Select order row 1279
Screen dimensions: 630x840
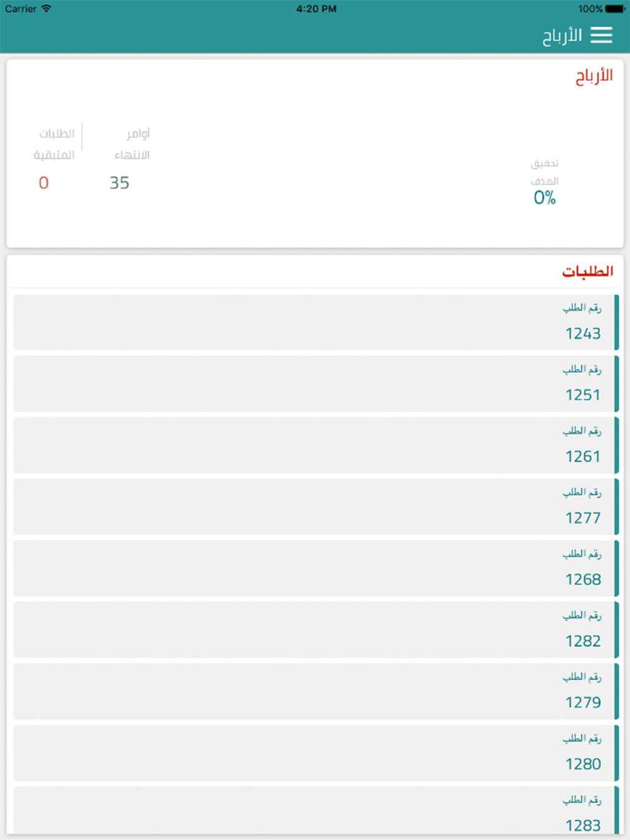[316, 691]
